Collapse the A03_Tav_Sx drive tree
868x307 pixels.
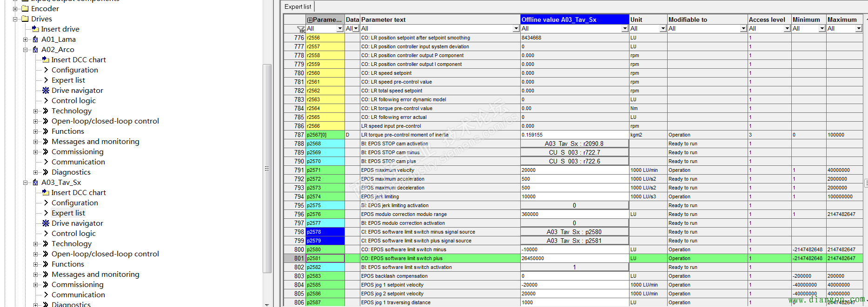point(26,183)
